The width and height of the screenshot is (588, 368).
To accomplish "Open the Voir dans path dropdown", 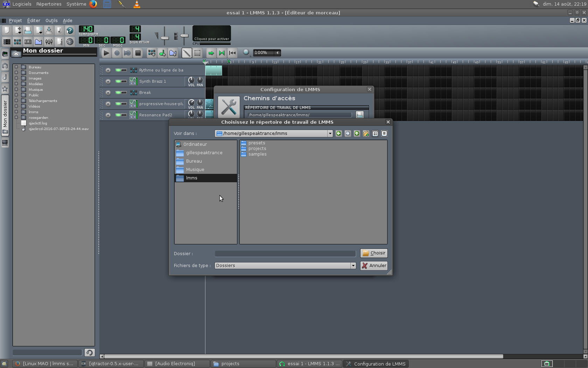I will (274, 134).
